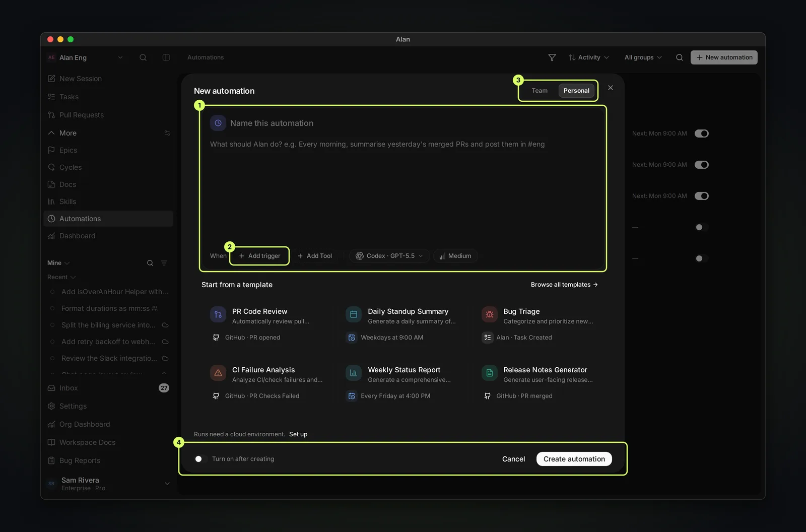Enable the last disabled automation switch
The width and height of the screenshot is (806, 532).
click(702, 258)
